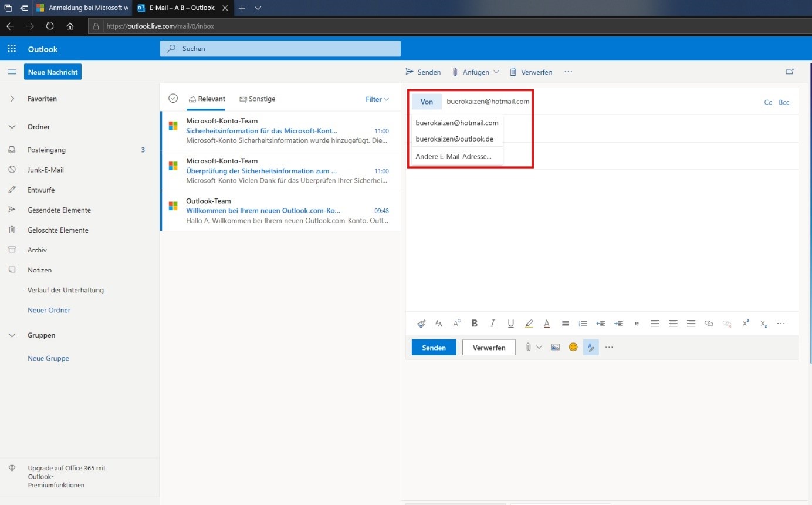This screenshot has width=812, height=505.
Task: Choose buerokaizen@hotmail.com from the dropdown list
Action: tap(457, 123)
